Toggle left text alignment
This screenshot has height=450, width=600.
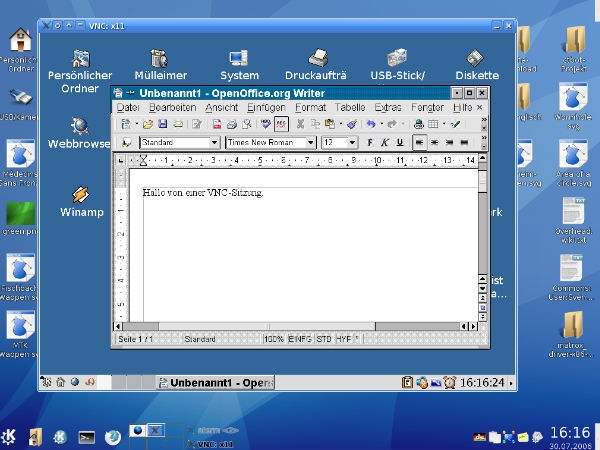[419, 143]
